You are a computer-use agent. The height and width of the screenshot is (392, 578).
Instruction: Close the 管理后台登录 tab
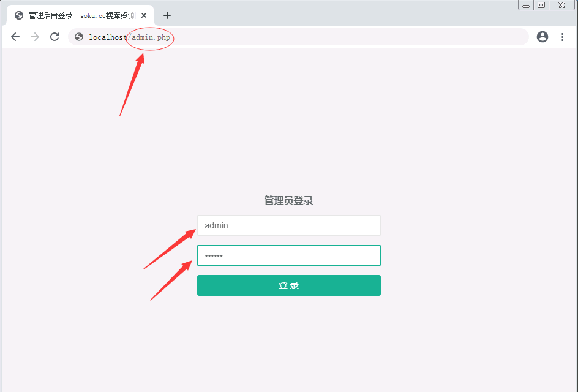pos(144,15)
